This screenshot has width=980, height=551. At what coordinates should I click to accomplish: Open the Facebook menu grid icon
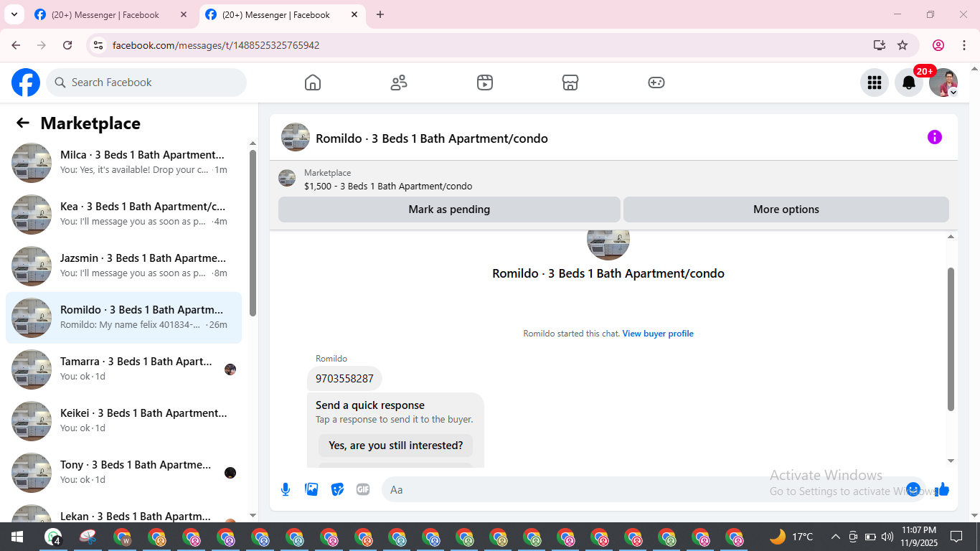click(875, 83)
